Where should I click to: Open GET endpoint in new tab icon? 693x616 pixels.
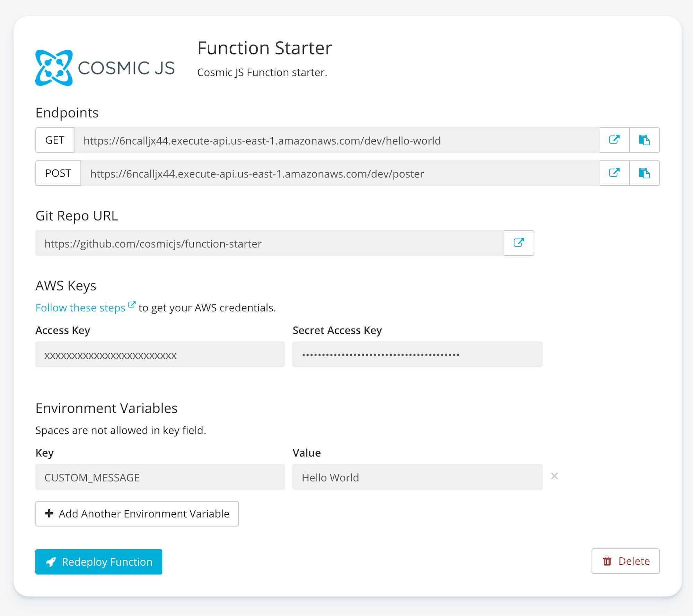(x=614, y=140)
